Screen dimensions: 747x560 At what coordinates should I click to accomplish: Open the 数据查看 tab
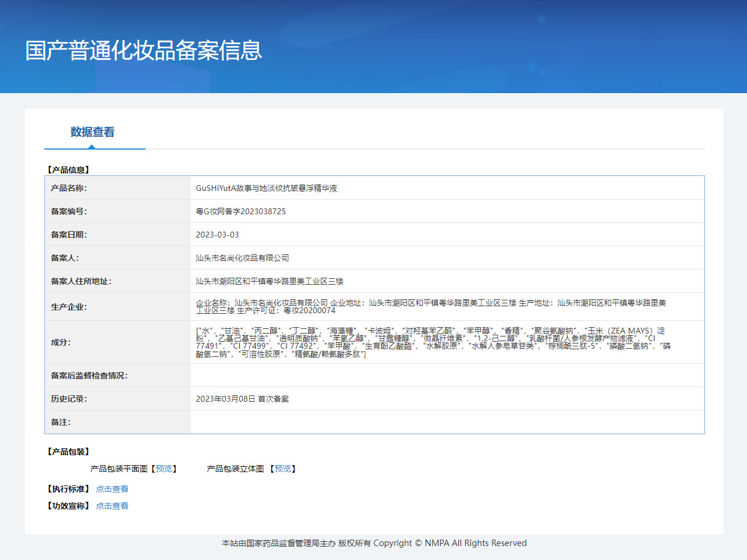click(93, 132)
